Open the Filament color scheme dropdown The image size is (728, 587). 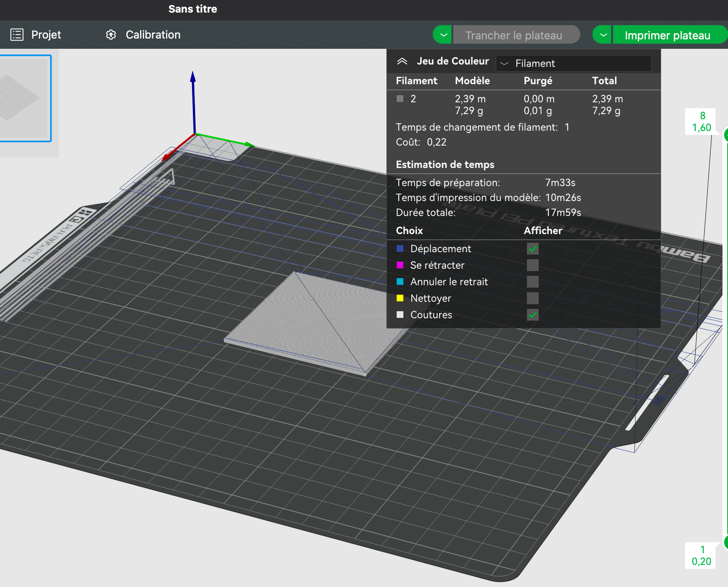[573, 63]
